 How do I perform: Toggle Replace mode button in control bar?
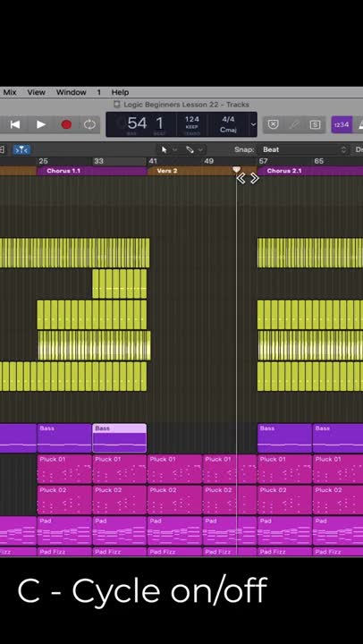click(x=273, y=124)
